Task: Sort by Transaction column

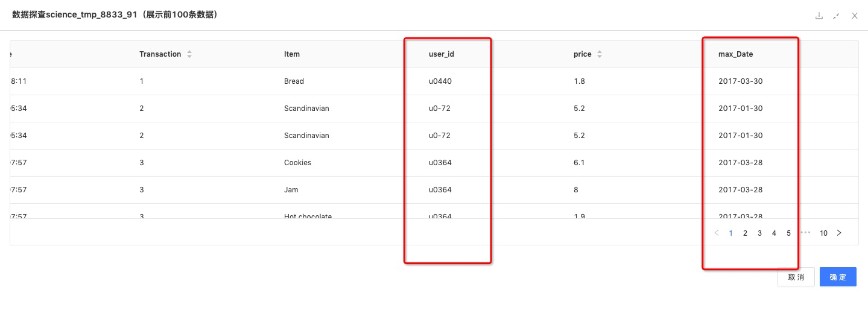Action: (x=189, y=54)
